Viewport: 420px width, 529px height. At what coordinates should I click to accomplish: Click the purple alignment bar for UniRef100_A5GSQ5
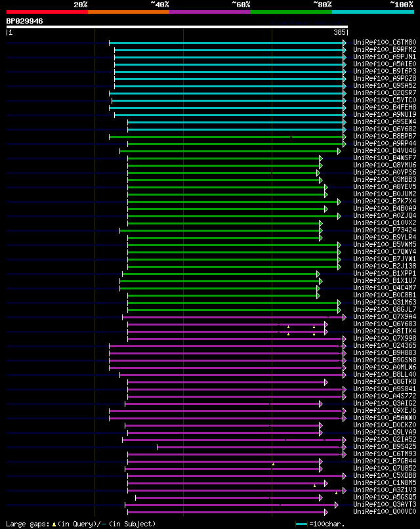tap(227, 498)
